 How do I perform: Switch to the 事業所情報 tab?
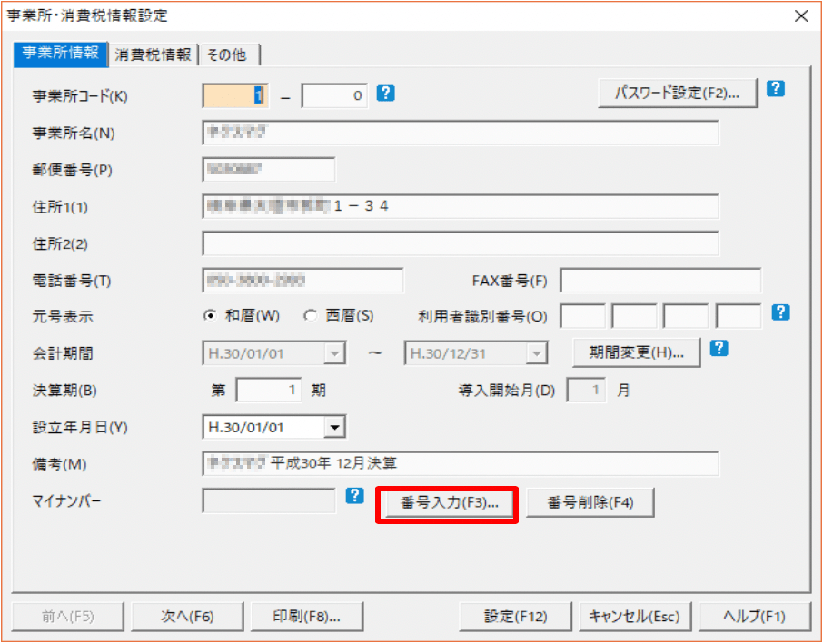pos(60,54)
